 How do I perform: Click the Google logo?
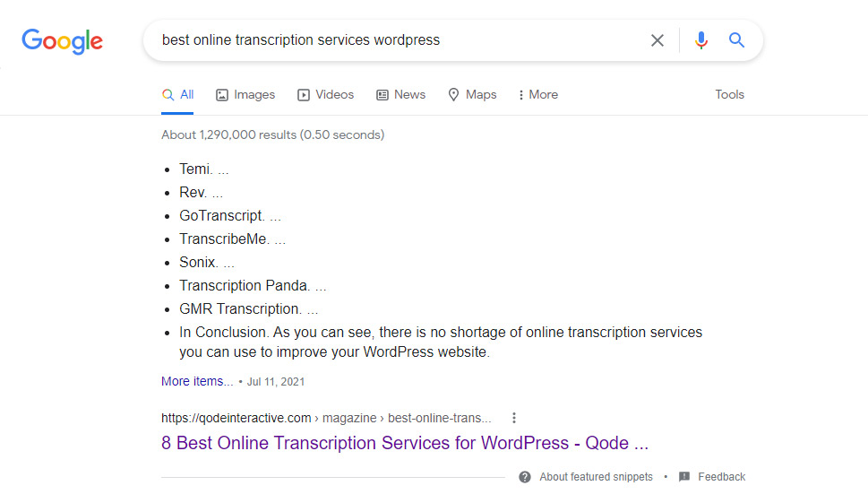(62, 40)
